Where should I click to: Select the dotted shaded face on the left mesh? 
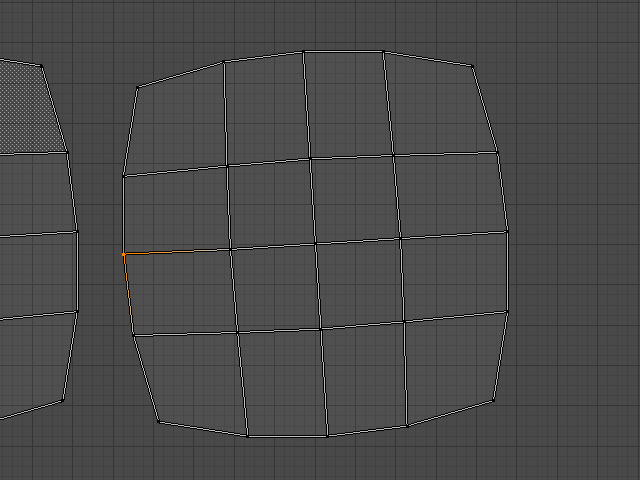pos(29,109)
